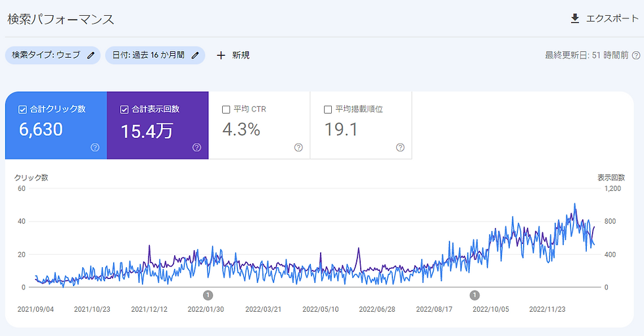Click the 2022/08/17 date label
This screenshot has width=644, height=336.
(x=434, y=309)
